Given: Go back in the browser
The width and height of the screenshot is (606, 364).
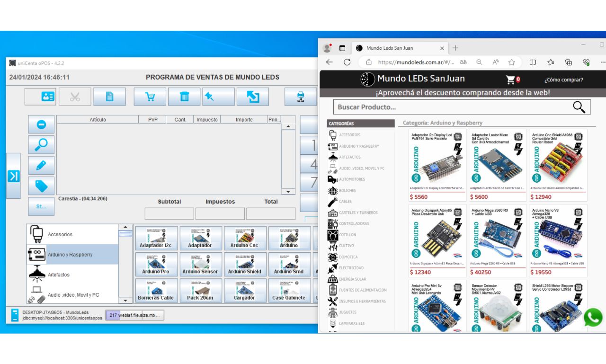Looking at the screenshot, I should pyautogui.click(x=330, y=62).
